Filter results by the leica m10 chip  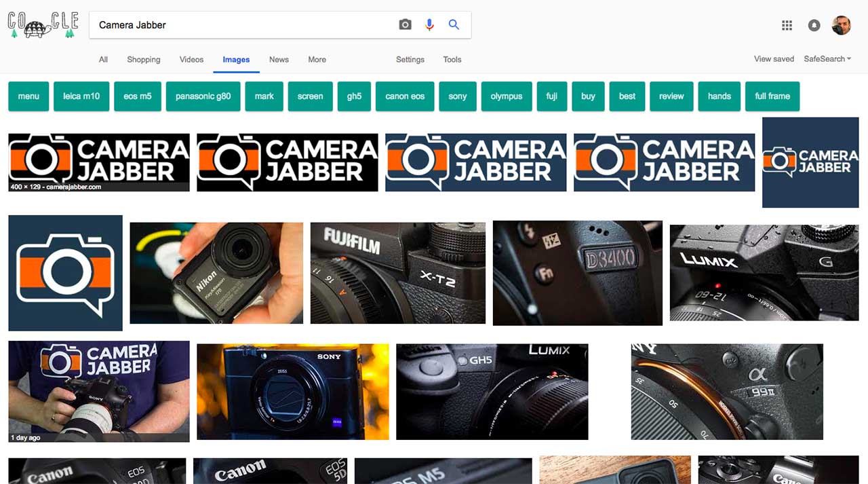81,96
